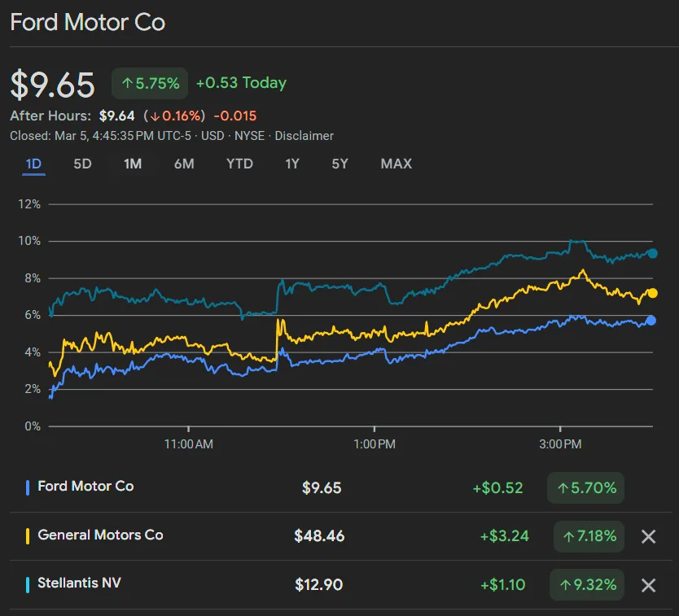Viewport: 679px width, 616px height.
Task: Remove Stellantis NV comparison with X
Action: 648,585
